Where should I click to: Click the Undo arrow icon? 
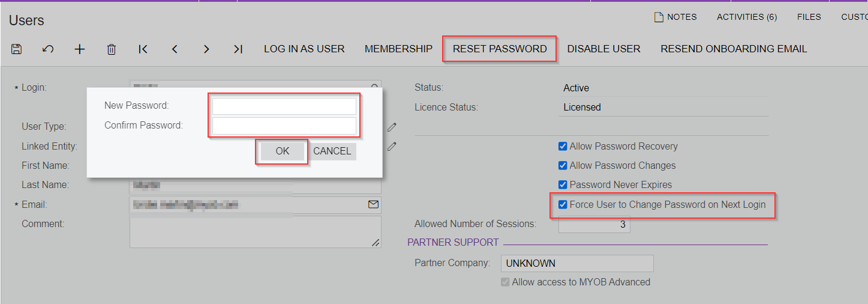point(48,49)
